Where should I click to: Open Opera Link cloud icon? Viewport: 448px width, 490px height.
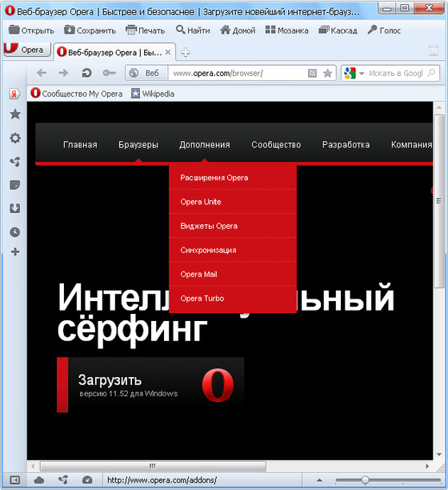coord(39,480)
